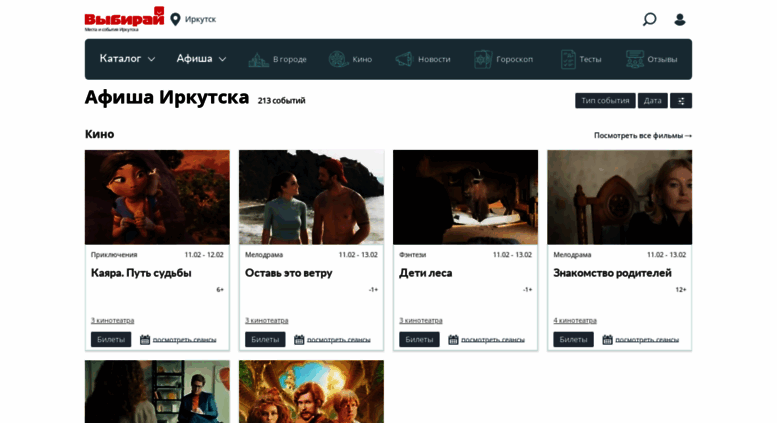This screenshot has height=423, width=777.
Task: Click 3 кинотеатра link under Каяра
Action: click(112, 320)
